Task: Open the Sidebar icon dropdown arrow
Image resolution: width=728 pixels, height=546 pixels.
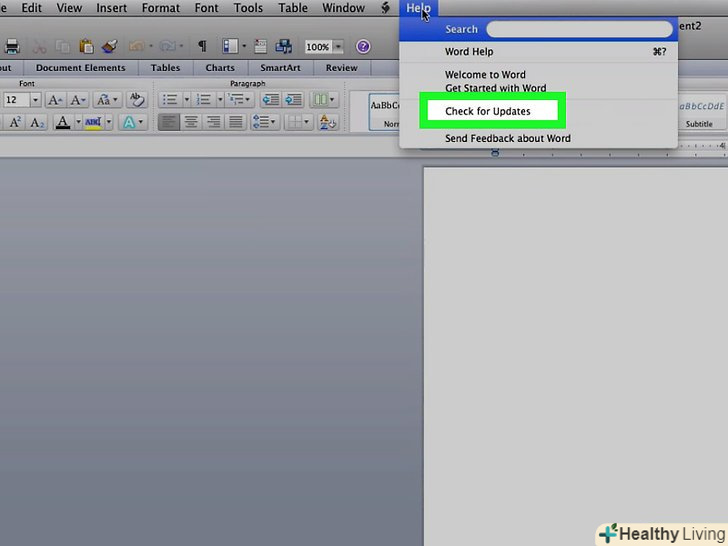Action: [x=244, y=46]
